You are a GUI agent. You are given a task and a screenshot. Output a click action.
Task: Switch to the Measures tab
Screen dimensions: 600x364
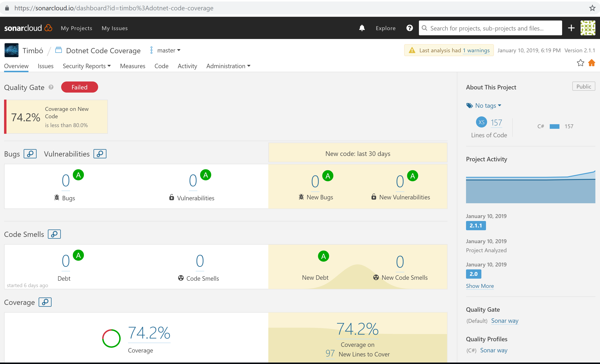point(132,66)
